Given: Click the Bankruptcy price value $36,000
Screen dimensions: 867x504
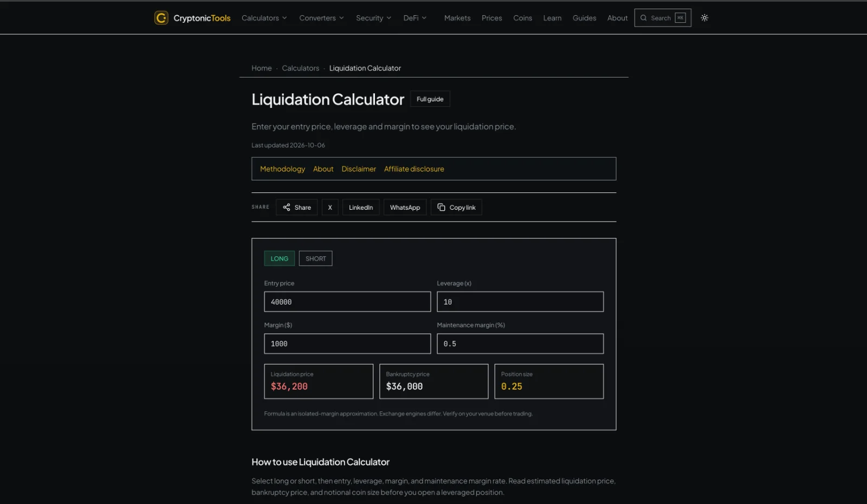Looking at the screenshot, I should coord(404,386).
